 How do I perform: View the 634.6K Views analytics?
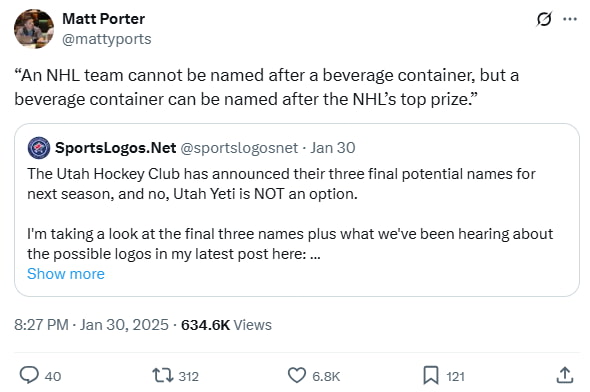pos(226,325)
